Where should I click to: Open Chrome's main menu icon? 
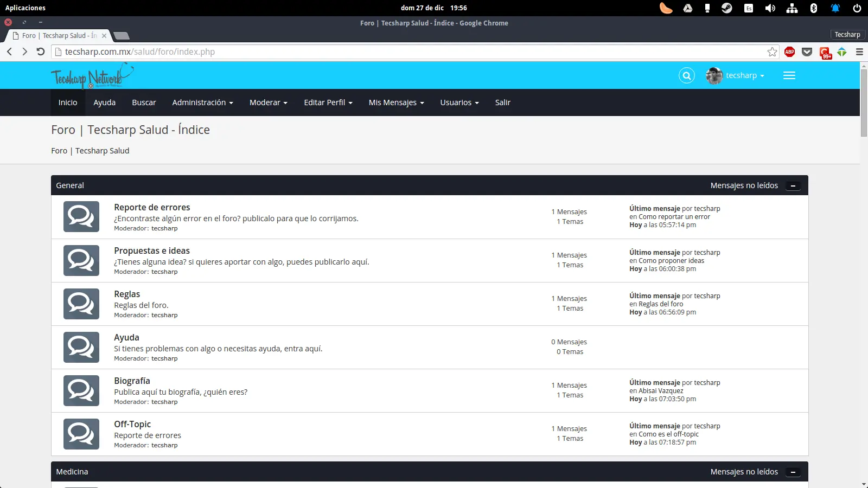[x=859, y=52]
